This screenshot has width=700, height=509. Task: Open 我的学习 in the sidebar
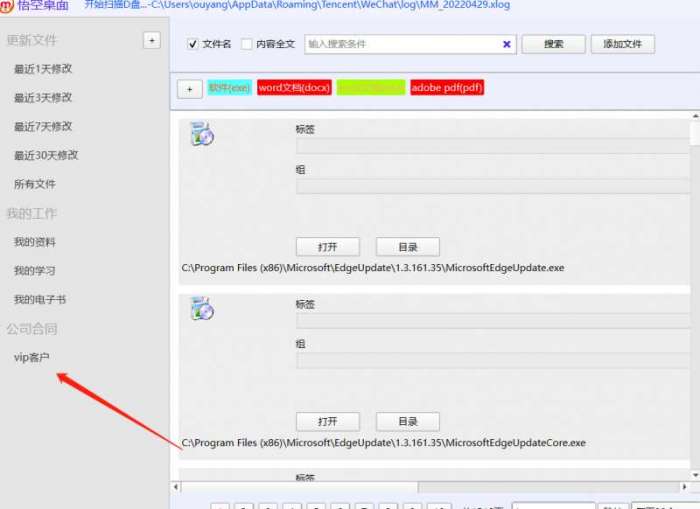[35, 271]
